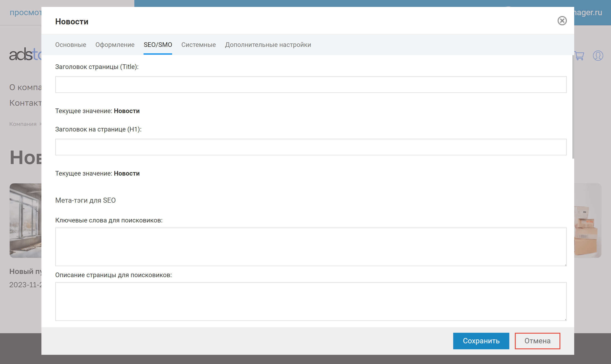Close the Новости dialog with the X icon
The width and height of the screenshot is (611, 364).
pos(562,21)
